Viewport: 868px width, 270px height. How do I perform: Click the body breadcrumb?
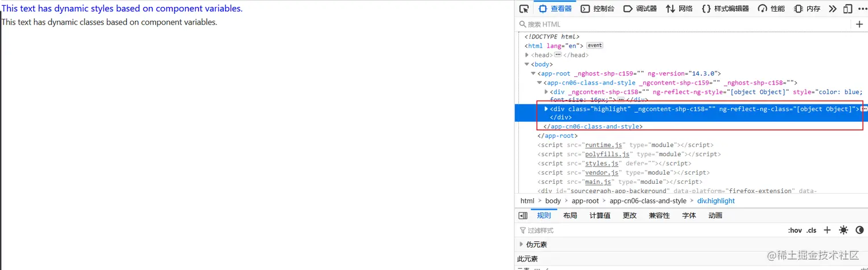click(x=553, y=201)
